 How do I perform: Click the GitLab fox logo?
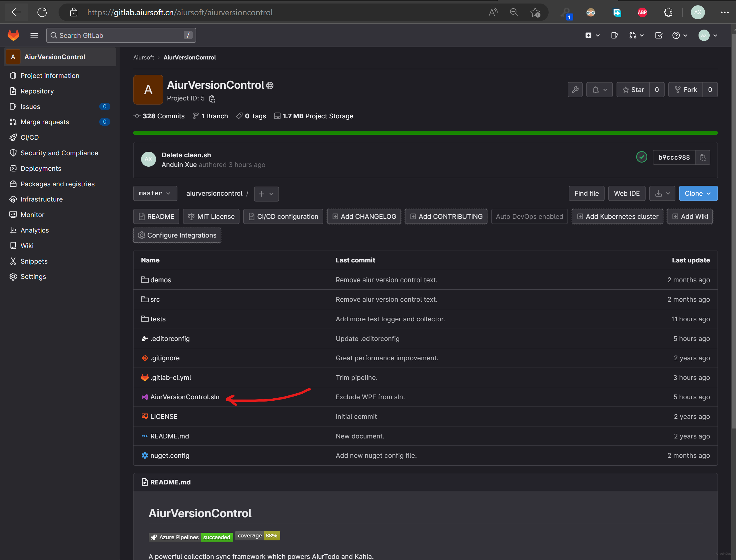coord(13,35)
